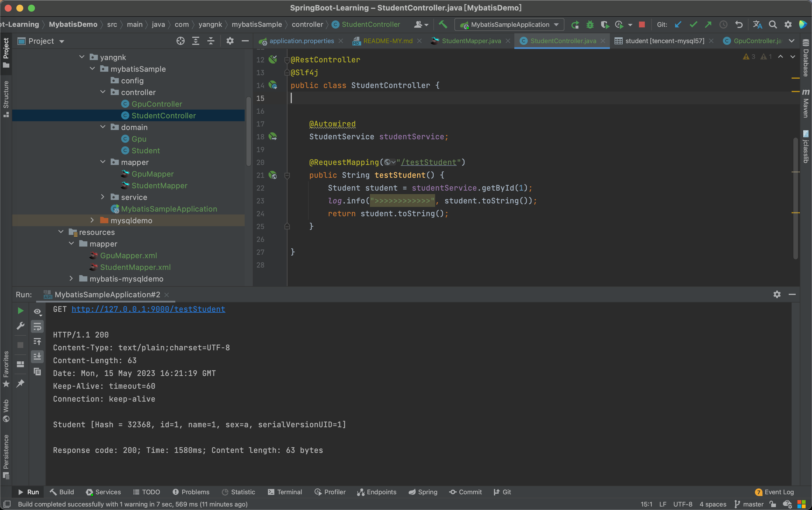Collapse the controller folder in project tree

click(103, 92)
